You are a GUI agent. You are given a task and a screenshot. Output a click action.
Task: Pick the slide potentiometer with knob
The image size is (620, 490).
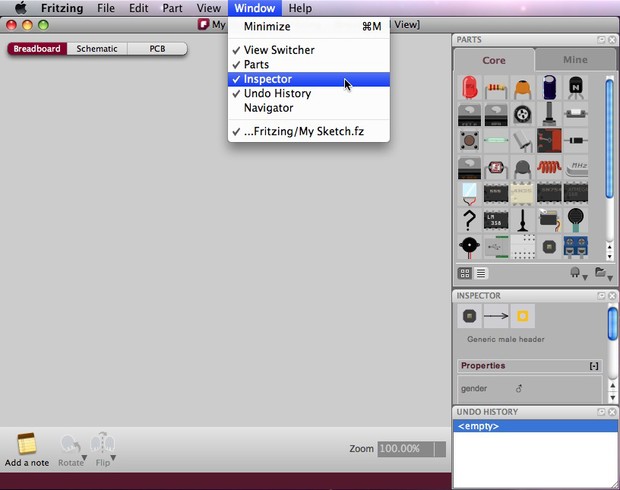click(x=549, y=114)
